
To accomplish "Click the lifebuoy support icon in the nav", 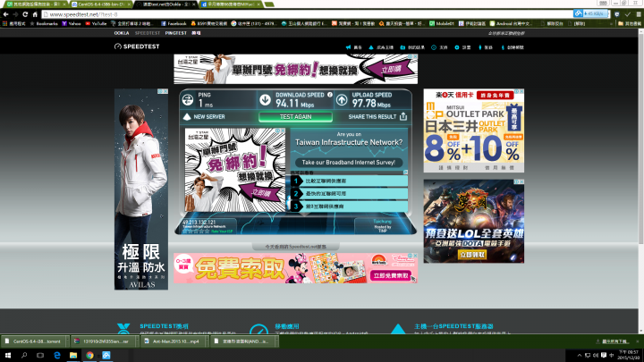I will [434, 47].
